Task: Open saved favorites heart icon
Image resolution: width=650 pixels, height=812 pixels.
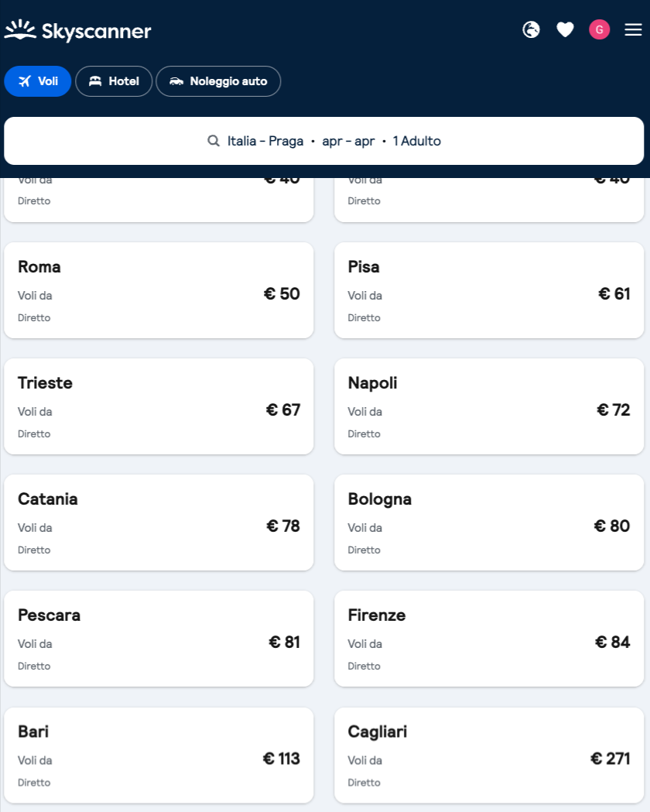Action: [x=565, y=29]
